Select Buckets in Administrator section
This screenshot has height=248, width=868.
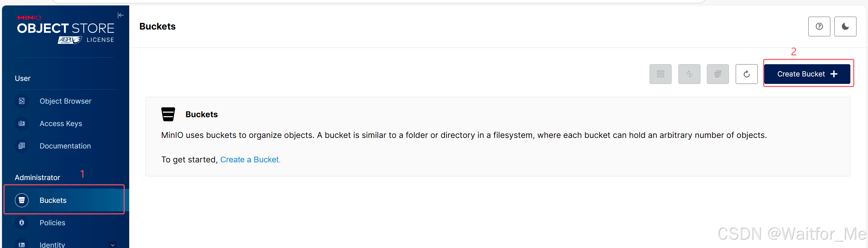tap(53, 200)
